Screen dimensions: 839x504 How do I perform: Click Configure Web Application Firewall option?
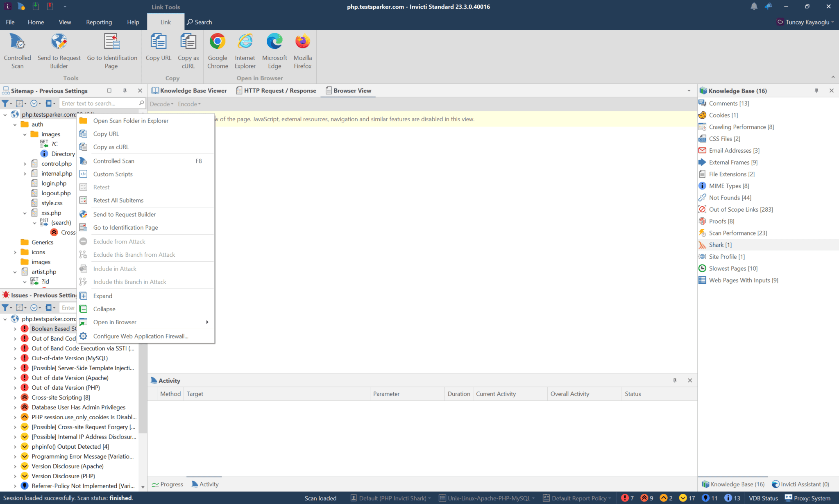[x=141, y=336]
